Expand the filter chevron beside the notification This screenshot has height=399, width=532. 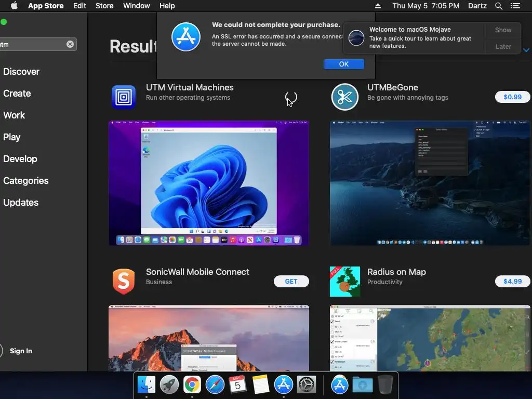[526, 50]
